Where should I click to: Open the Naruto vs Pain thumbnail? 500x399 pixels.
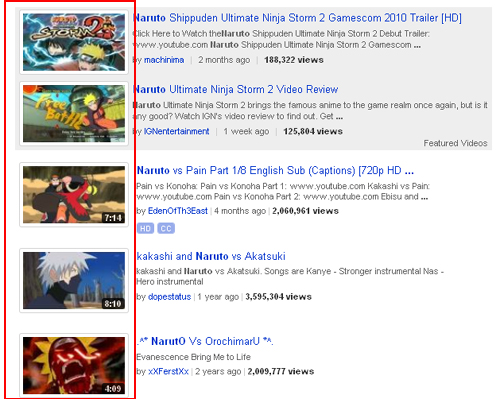(74, 195)
